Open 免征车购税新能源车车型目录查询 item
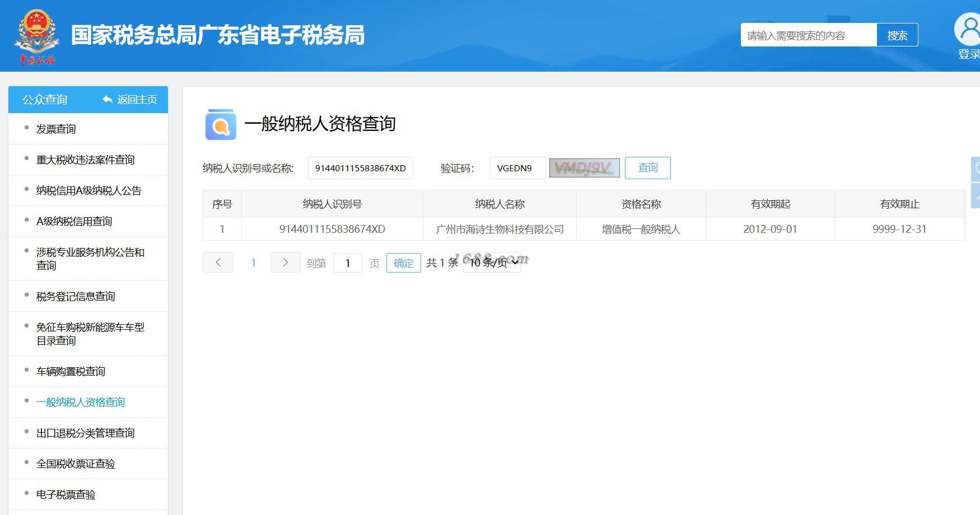The height and width of the screenshot is (515, 980). tap(90, 334)
